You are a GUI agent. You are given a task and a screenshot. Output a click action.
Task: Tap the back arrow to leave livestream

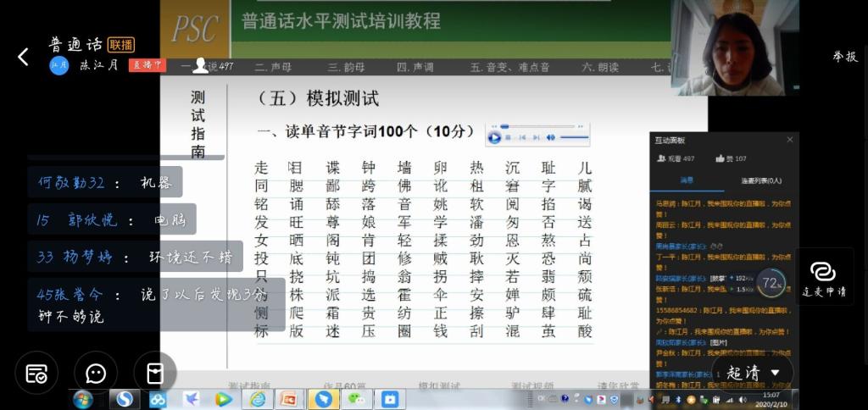click(23, 57)
